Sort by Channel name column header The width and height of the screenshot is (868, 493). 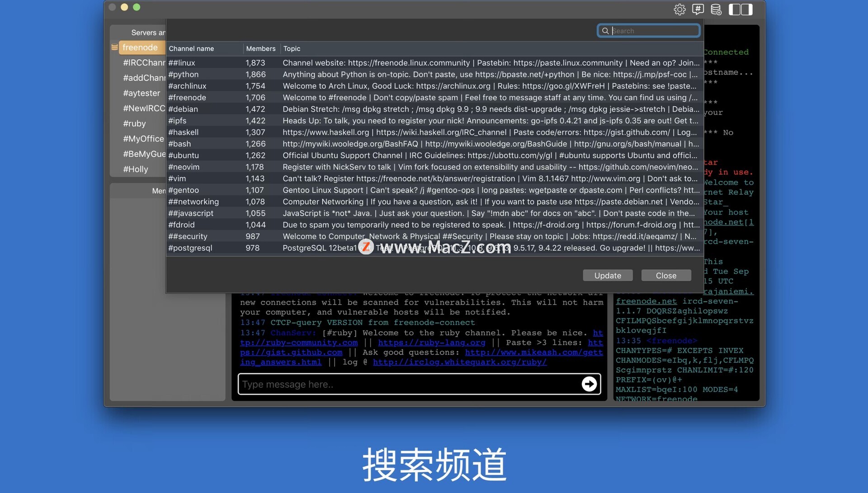[x=204, y=48]
